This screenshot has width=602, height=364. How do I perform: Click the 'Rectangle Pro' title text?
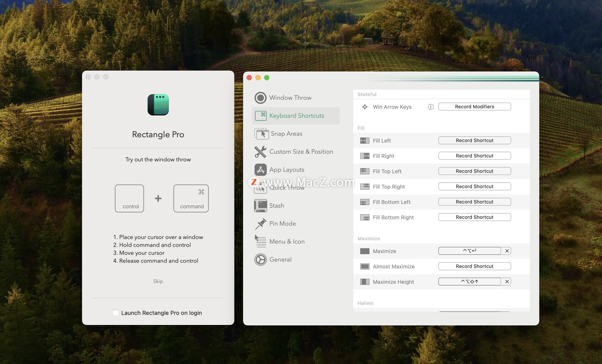158,134
